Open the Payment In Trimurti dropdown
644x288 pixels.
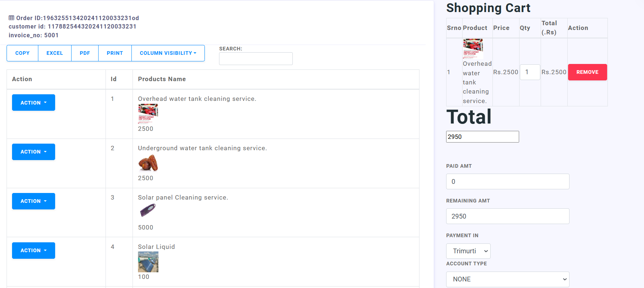click(468, 251)
